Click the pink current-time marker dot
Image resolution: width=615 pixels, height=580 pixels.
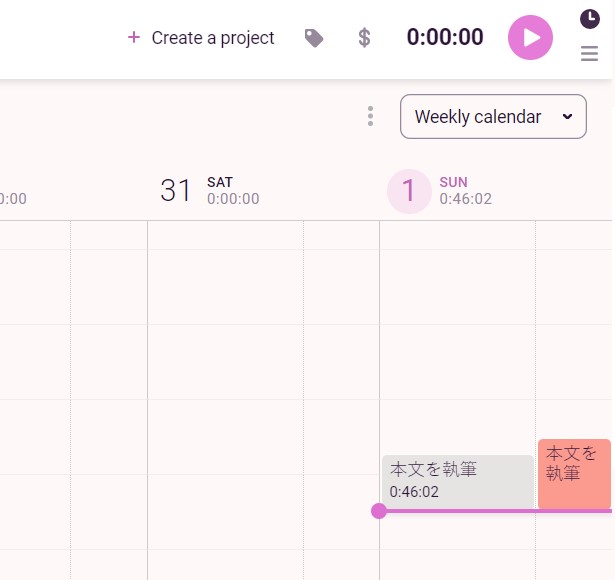(x=379, y=511)
